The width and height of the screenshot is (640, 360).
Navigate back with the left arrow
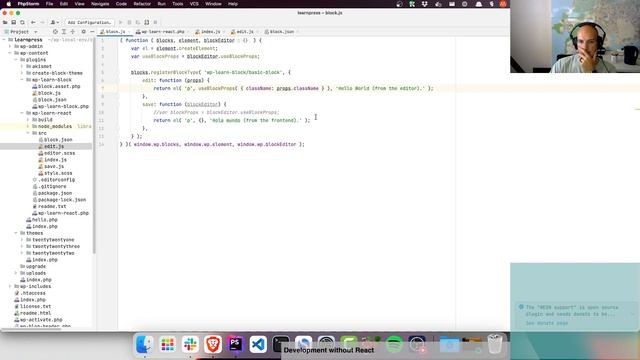(33, 22)
